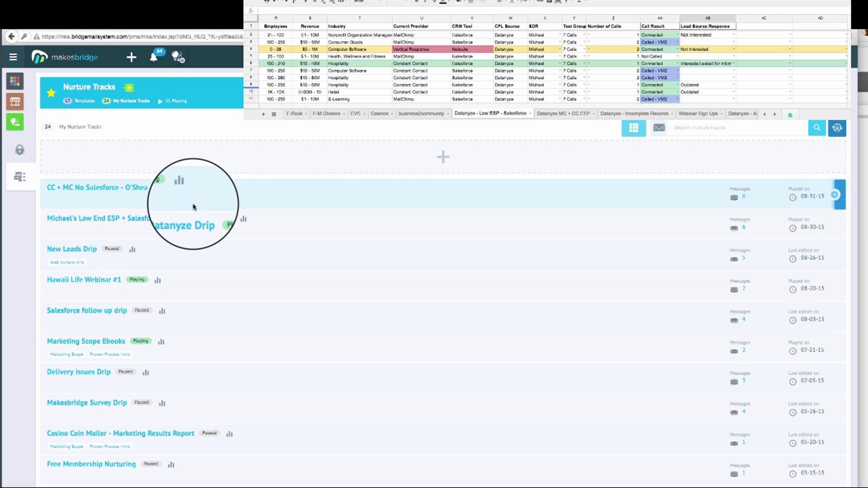Switch to Webinar Sign Ups sheet tab
868x488 pixels.
coord(698,114)
